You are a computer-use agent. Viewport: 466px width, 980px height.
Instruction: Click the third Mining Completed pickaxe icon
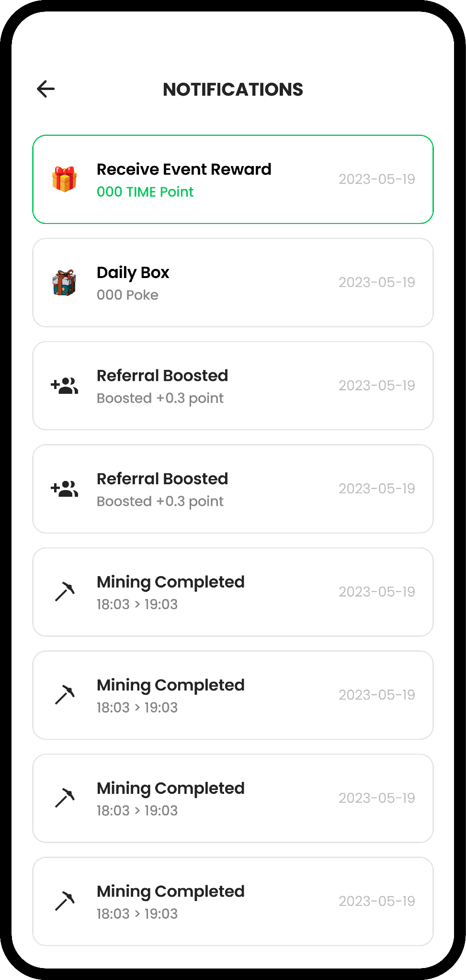point(65,798)
